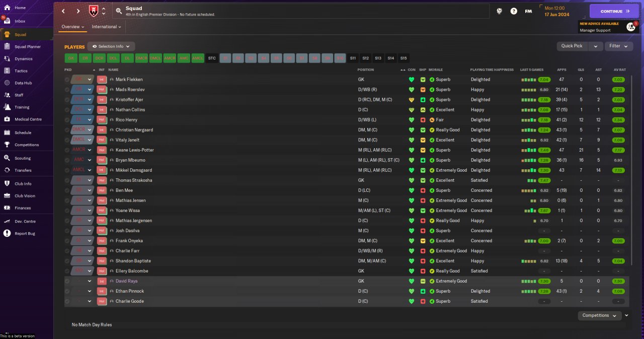Open Mikkel Damsgaard's player profile
This screenshot has height=339, width=644.
point(134,170)
